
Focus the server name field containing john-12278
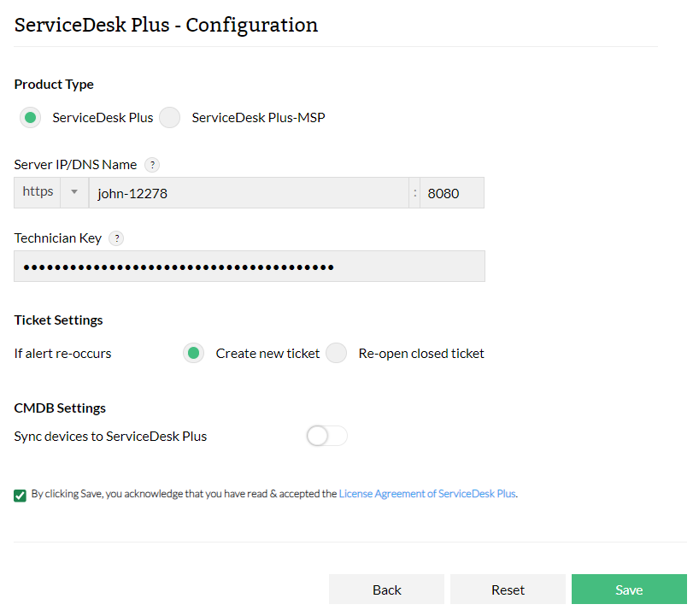(248, 193)
